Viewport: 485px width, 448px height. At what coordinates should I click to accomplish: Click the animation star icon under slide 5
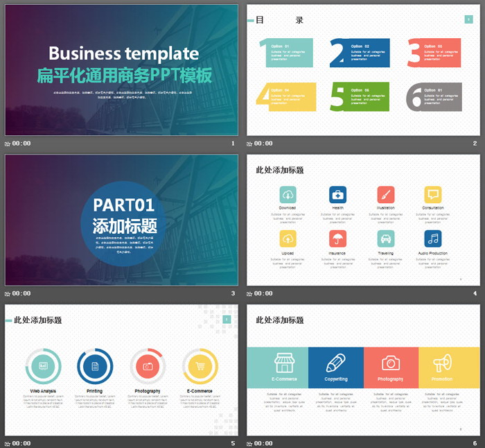8,444
